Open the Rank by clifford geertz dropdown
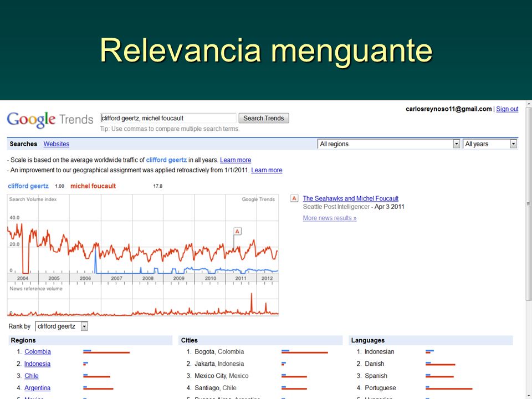The width and height of the screenshot is (532, 399). (62, 326)
